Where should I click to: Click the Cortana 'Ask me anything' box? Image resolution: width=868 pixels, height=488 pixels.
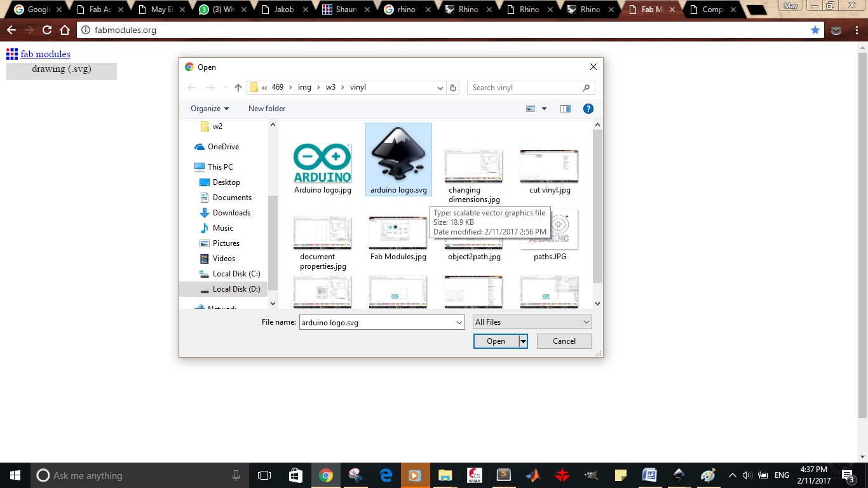(139, 475)
